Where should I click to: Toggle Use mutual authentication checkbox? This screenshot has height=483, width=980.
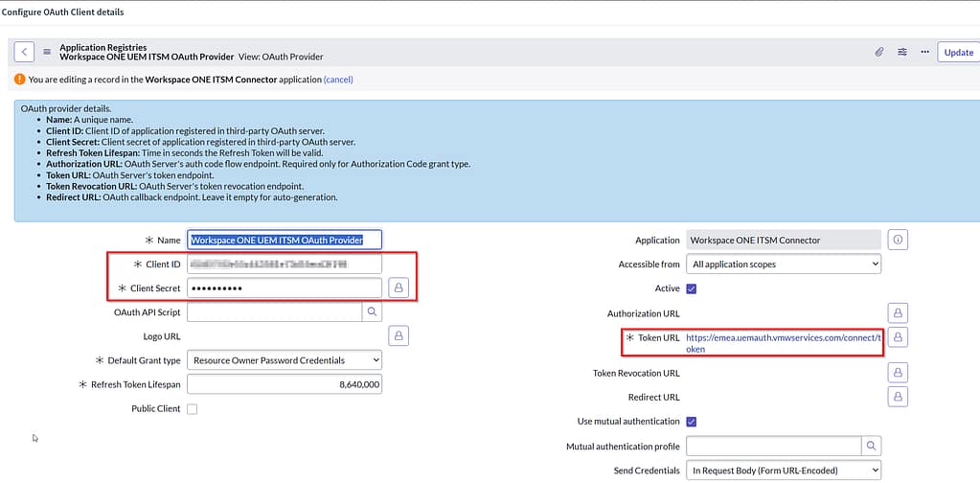pos(692,422)
